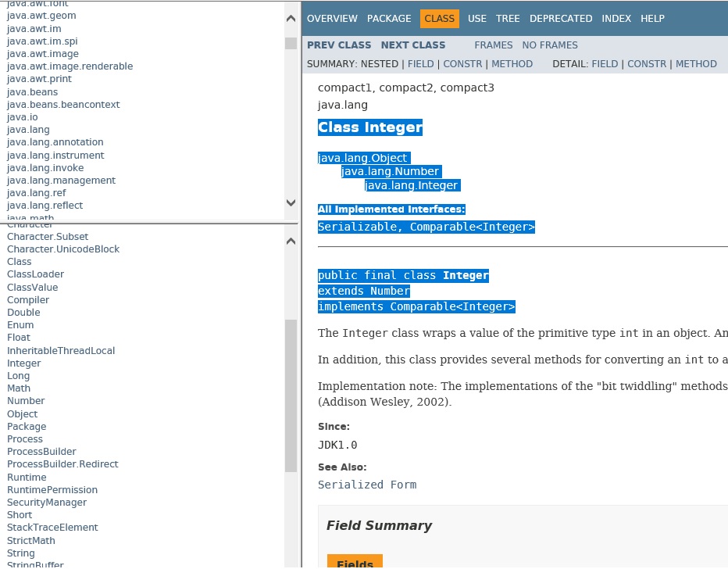Open package java.awt.image.renderable
The image size is (728, 569).
(x=70, y=66)
